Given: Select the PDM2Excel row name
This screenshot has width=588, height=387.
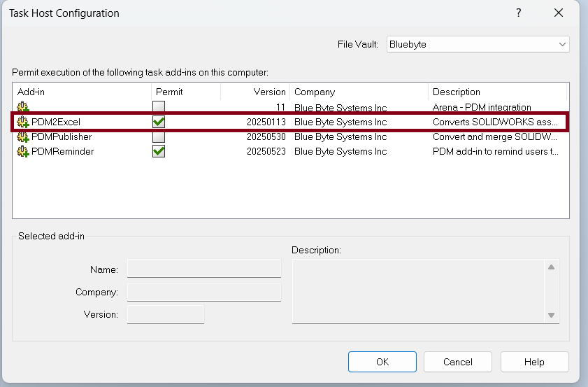Looking at the screenshot, I should [56, 122].
